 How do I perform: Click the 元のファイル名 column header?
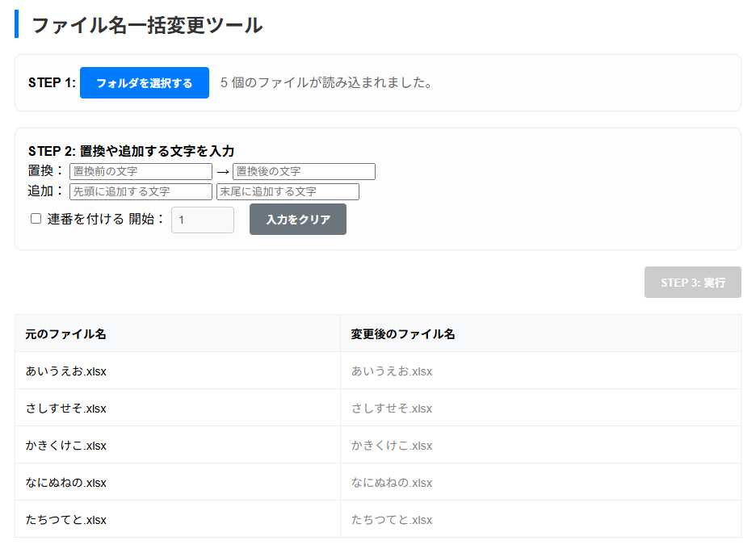click(65, 333)
